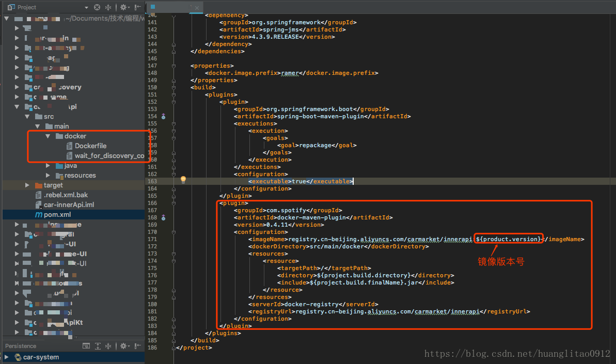Click 'docker-maven-plugin' text on line 168

[311, 217]
